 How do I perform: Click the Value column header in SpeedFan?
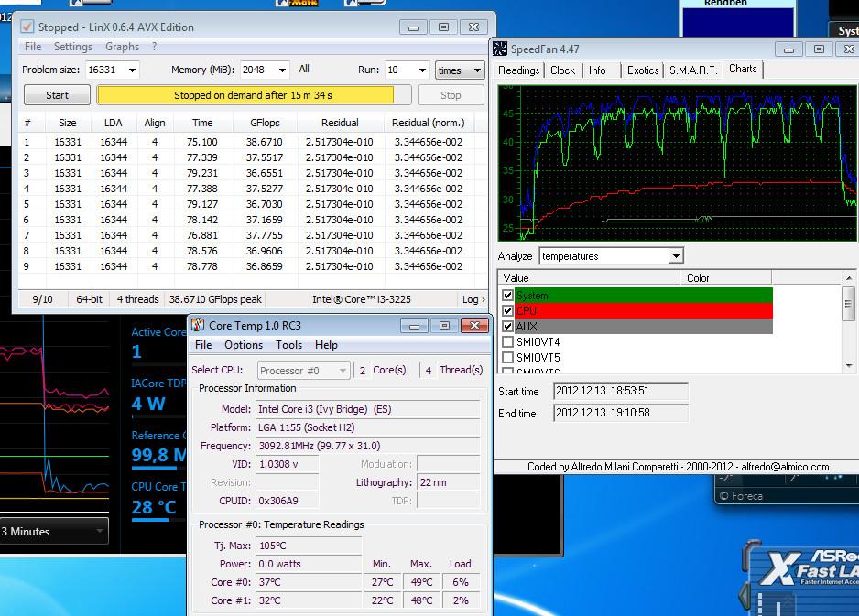tap(589, 278)
